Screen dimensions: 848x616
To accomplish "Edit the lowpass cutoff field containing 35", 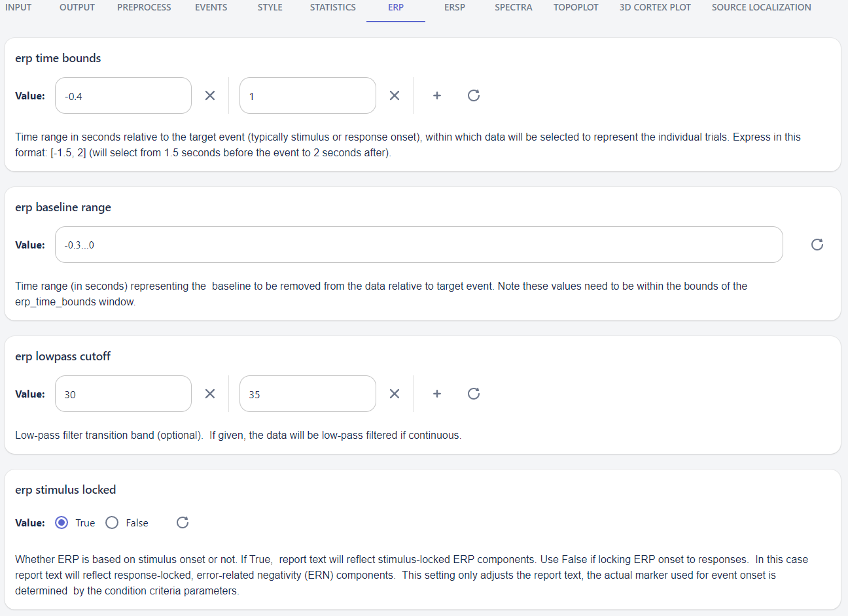I will click(x=308, y=394).
